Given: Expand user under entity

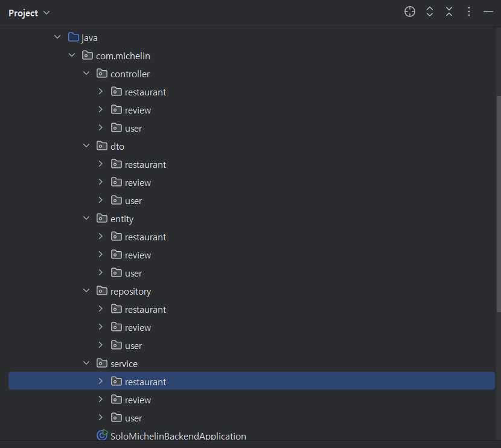Looking at the screenshot, I should (101, 272).
